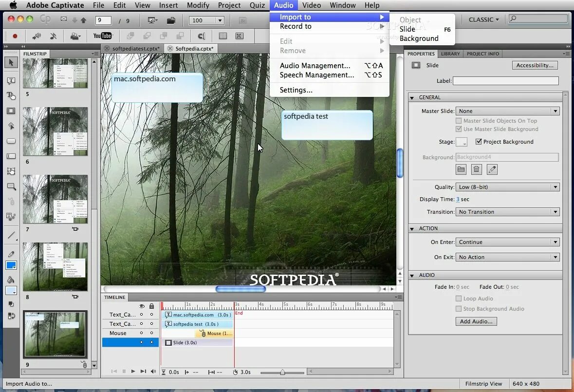Click the browse folder icon under Background
This screenshot has height=392, width=574.
click(461, 169)
